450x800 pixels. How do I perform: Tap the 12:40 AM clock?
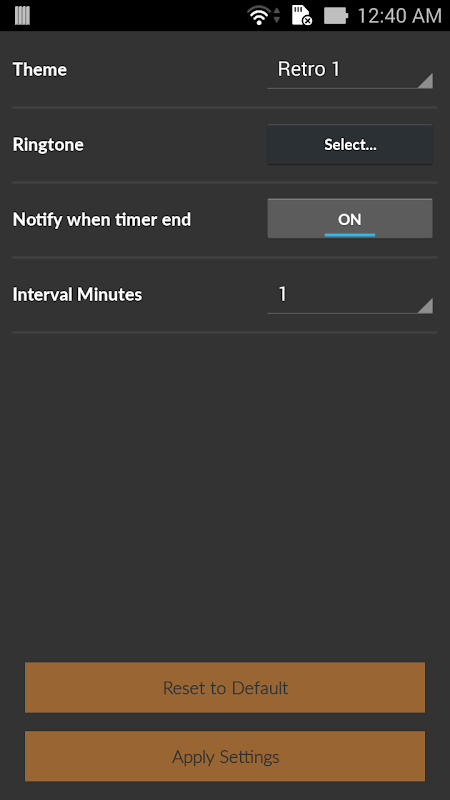pyautogui.click(x=399, y=15)
